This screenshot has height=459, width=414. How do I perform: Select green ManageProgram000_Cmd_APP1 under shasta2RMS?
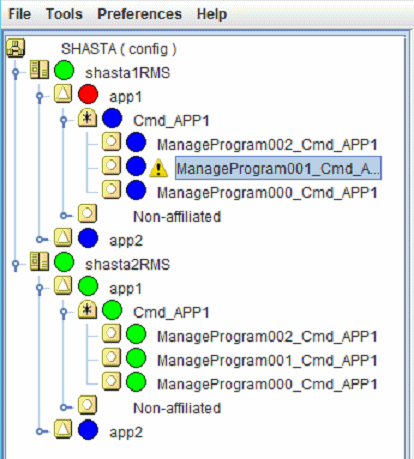pos(267,384)
